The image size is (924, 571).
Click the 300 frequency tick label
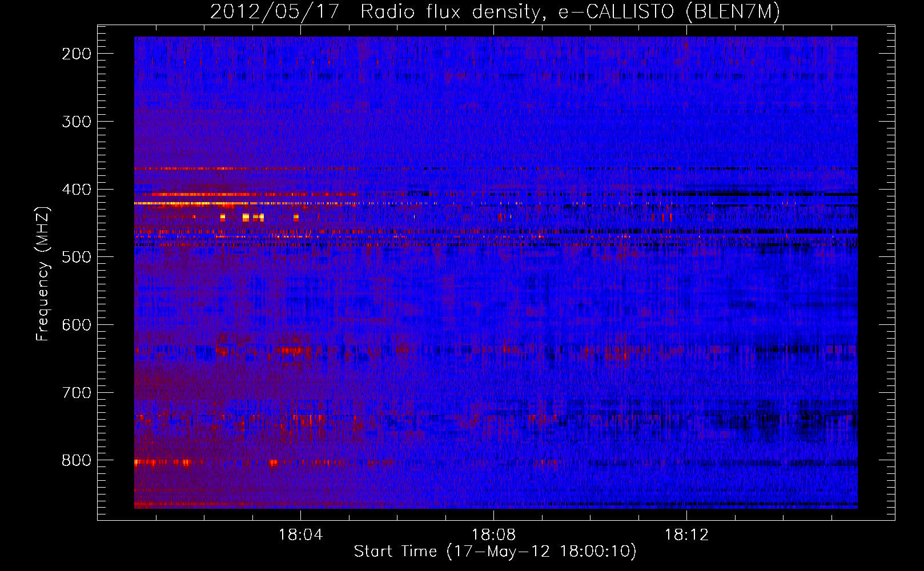coord(77,122)
